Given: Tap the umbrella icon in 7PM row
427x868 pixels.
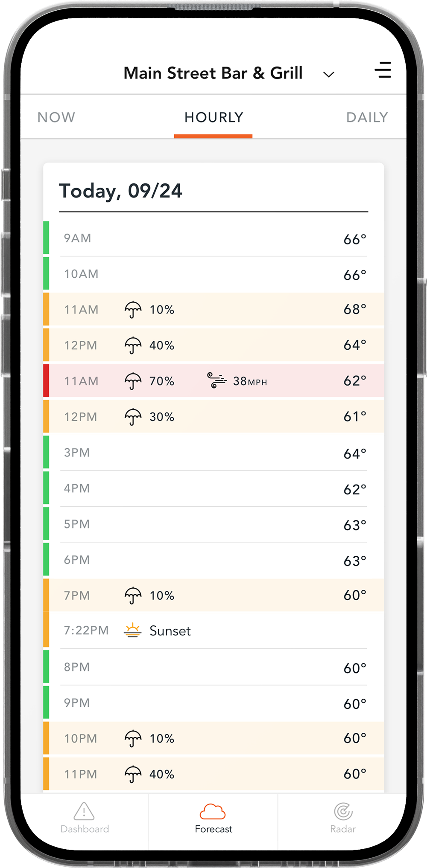Looking at the screenshot, I should pos(133,595).
